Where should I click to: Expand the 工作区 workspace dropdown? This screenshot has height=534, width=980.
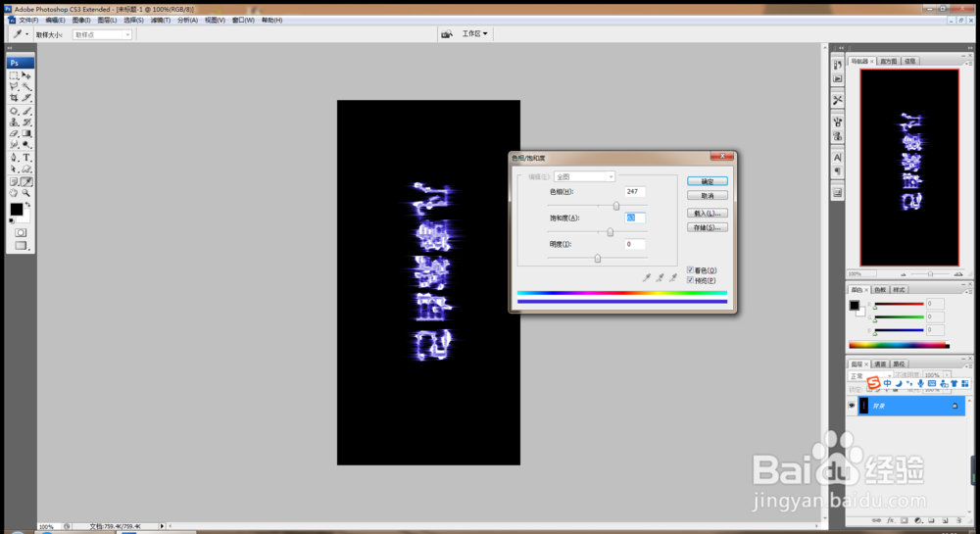click(x=474, y=33)
